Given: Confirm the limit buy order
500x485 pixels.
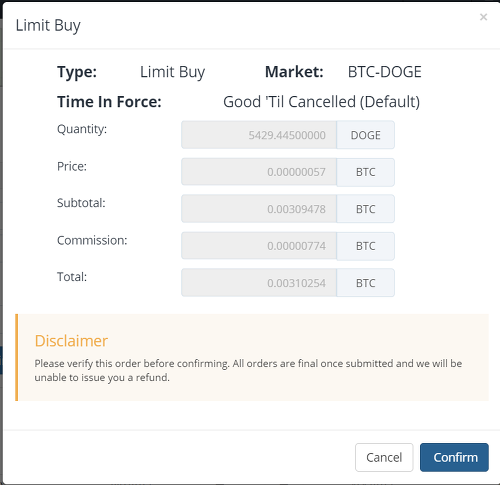Looking at the screenshot, I should click(x=454, y=457).
